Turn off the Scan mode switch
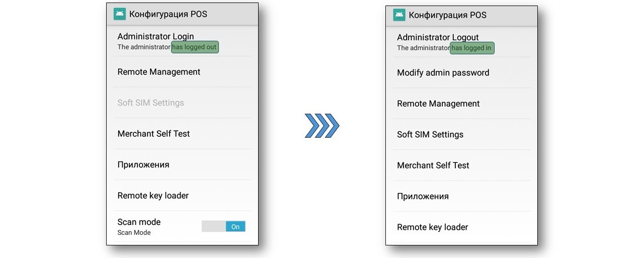644x258 pixels. (x=223, y=226)
